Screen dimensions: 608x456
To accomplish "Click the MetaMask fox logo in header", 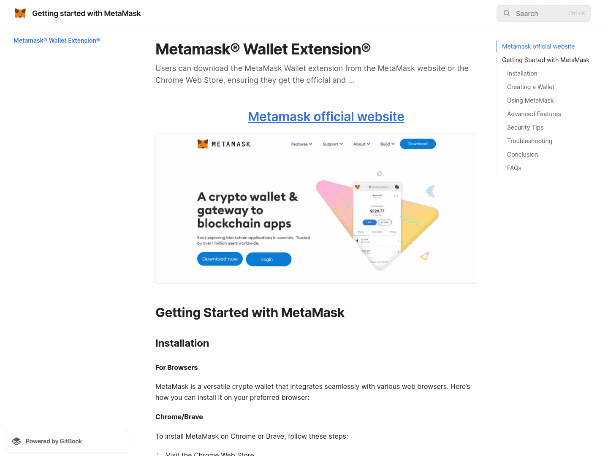I will pyautogui.click(x=20, y=13).
